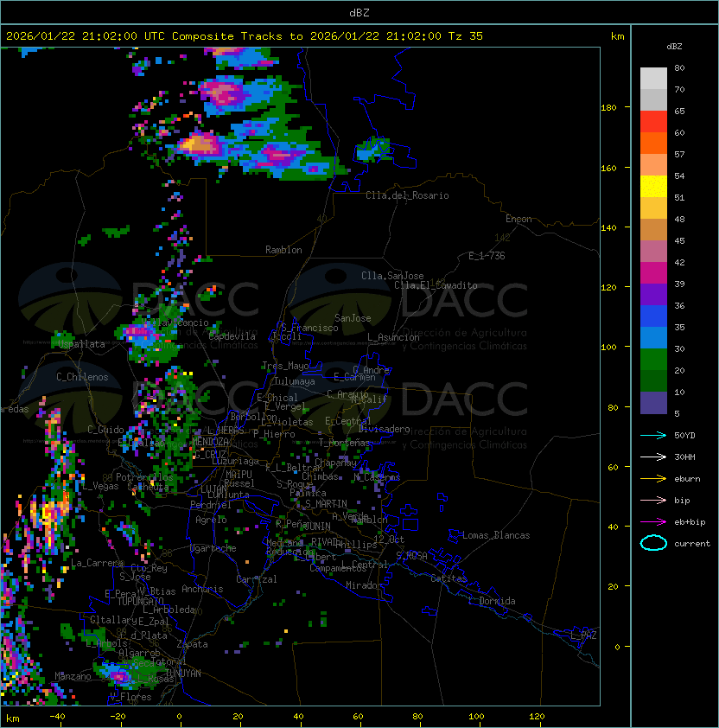Click the 'Carrizal' place label
Image resolution: width=719 pixels, height=728 pixels.
point(256,579)
